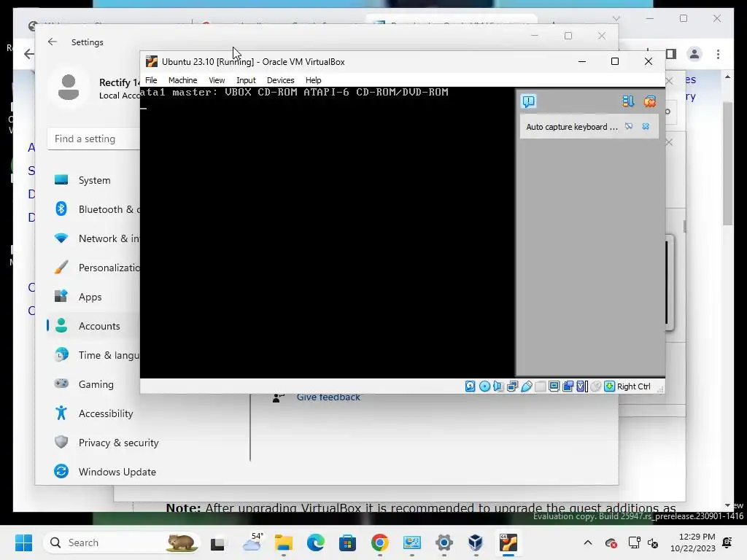
Task: Open VirtualBox Manager cube icon in taskbar
Action: (476, 542)
